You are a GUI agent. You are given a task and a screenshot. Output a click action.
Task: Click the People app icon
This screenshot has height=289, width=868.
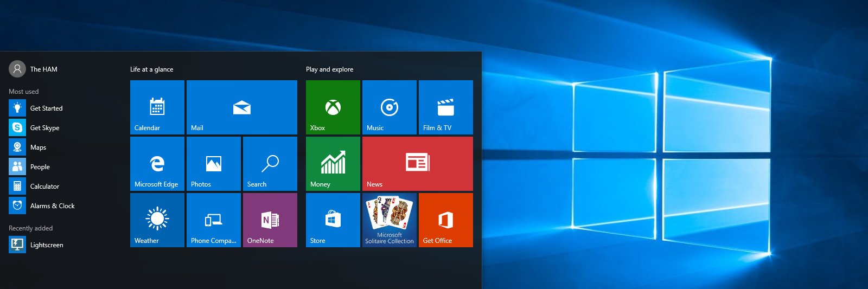click(17, 166)
